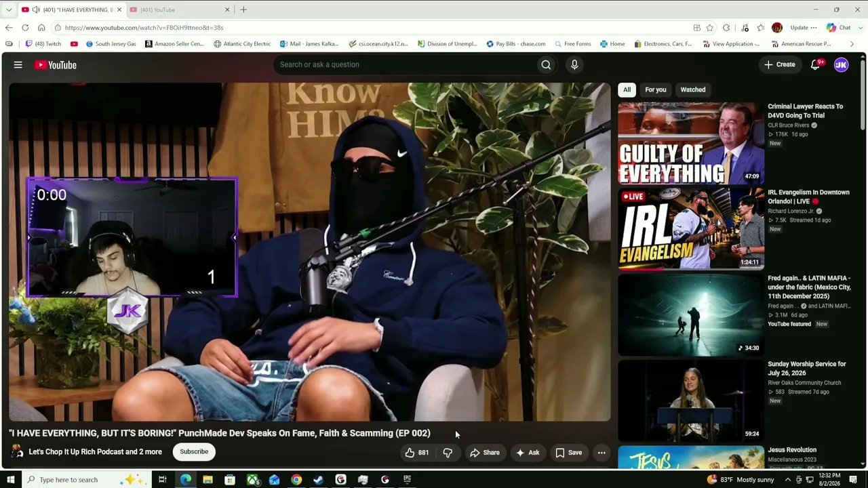The image size is (868, 488).
Task: Open the browser Update menu
Action: pyautogui.click(x=804, y=28)
